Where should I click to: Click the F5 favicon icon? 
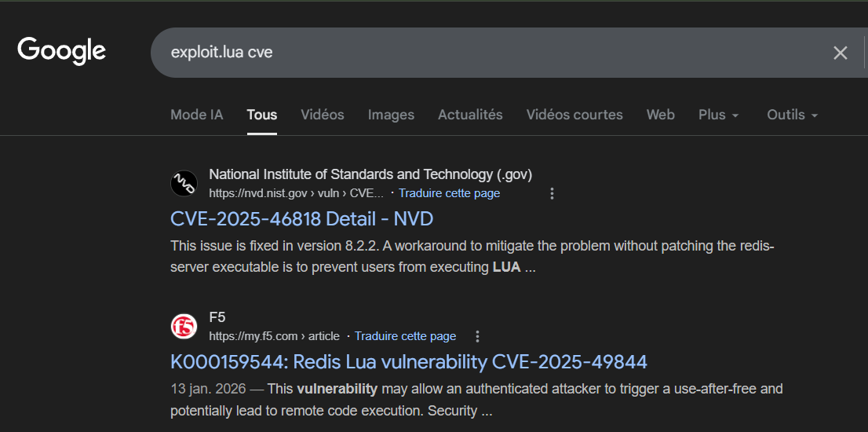[184, 326]
